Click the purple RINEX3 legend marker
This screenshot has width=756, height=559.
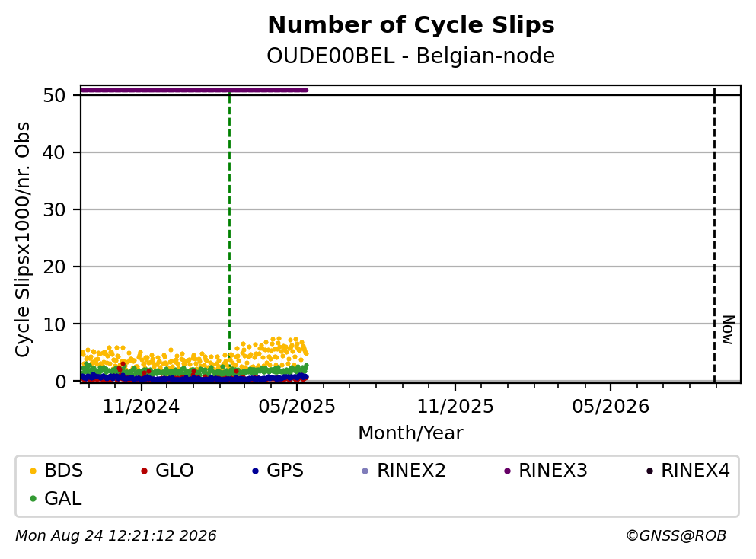(x=507, y=471)
